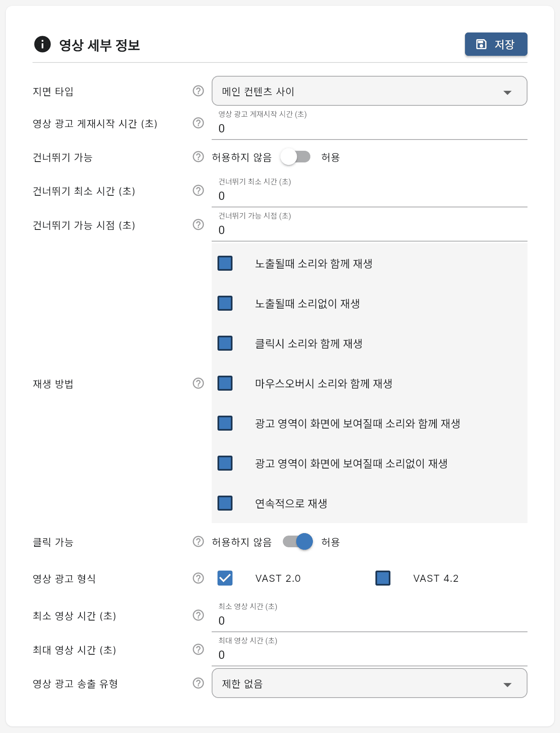This screenshot has height=733, width=560.
Task: Click help icon beside 재생 방법
Action: click(198, 383)
